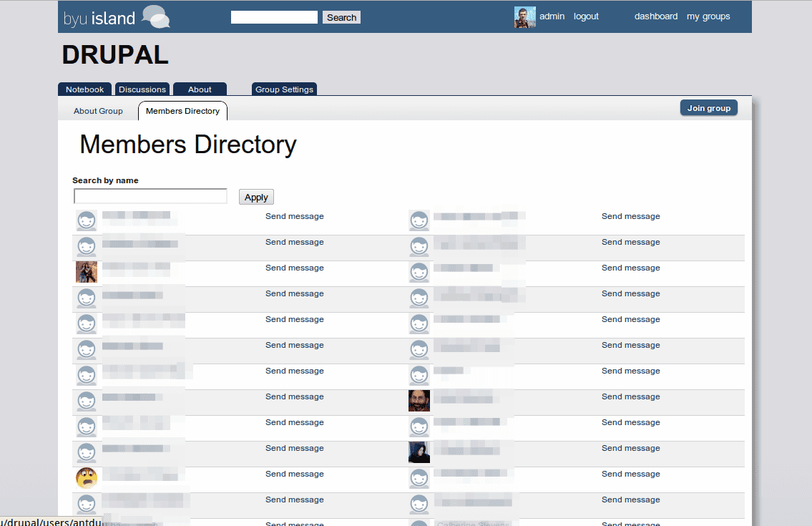The width and height of the screenshot is (812, 526).
Task: Open the Discussions tab
Action: pyautogui.click(x=142, y=89)
